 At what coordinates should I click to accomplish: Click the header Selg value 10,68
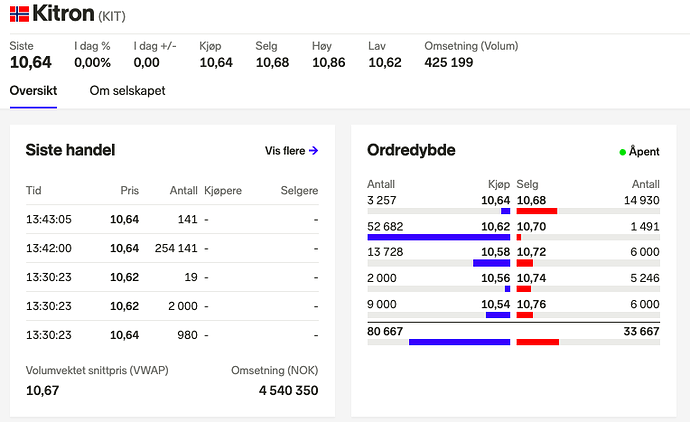(x=272, y=62)
